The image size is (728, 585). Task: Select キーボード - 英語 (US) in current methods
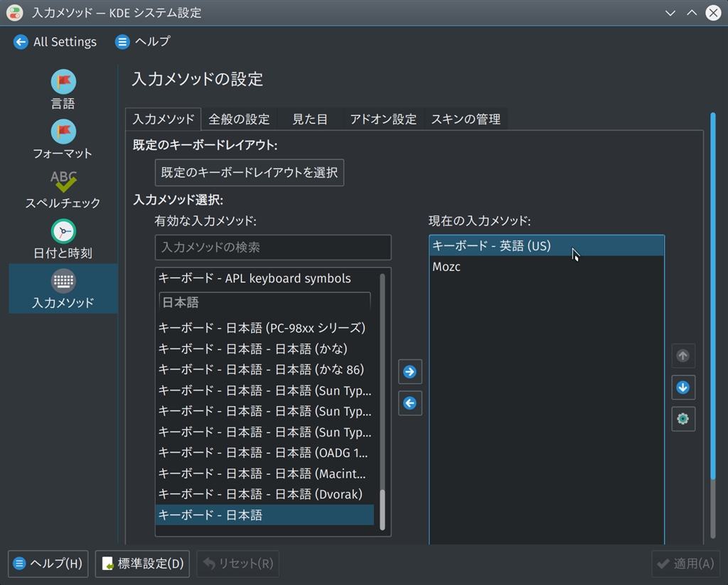tap(547, 246)
